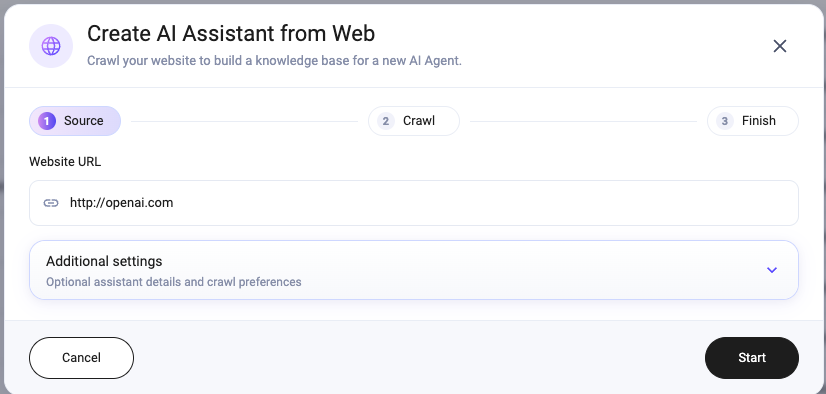Viewport: 826px width, 394px height.
Task: Start the website crawl
Action: [x=752, y=358]
